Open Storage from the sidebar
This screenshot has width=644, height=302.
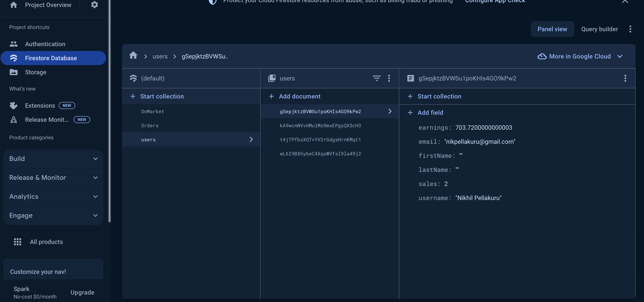coord(35,72)
